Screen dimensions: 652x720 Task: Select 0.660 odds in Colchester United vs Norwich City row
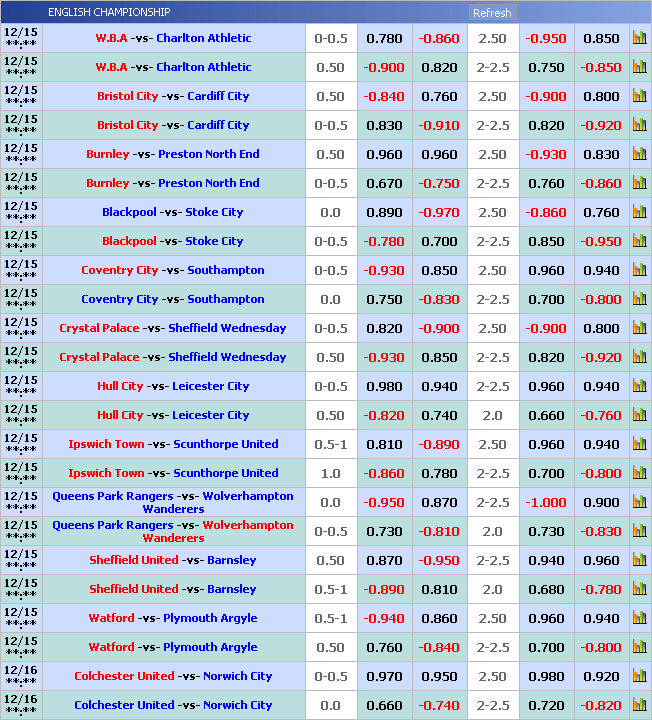coord(384,705)
